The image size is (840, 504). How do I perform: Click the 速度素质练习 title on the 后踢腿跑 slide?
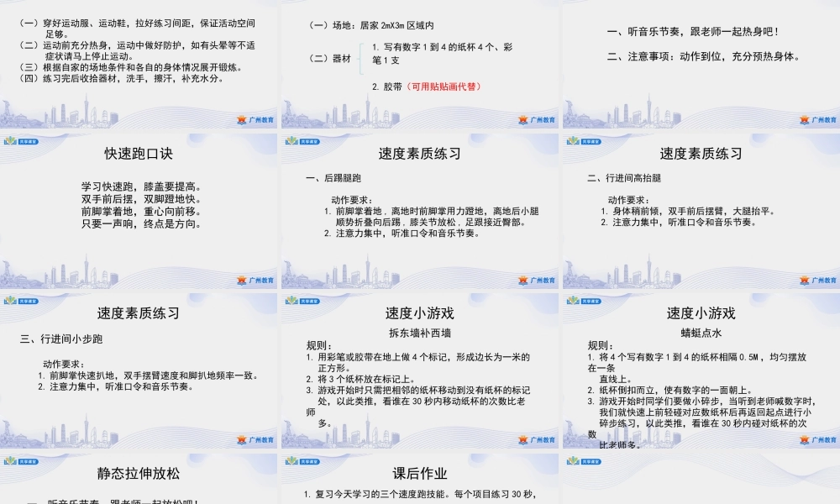(419, 154)
